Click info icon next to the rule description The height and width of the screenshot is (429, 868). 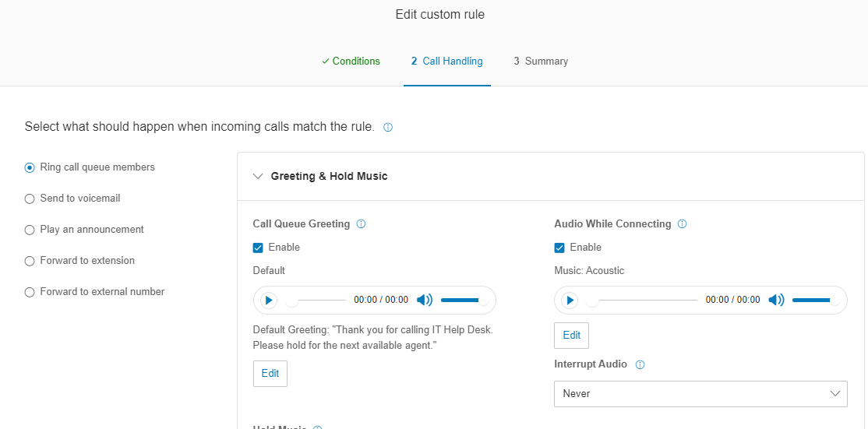[x=388, y=127]
